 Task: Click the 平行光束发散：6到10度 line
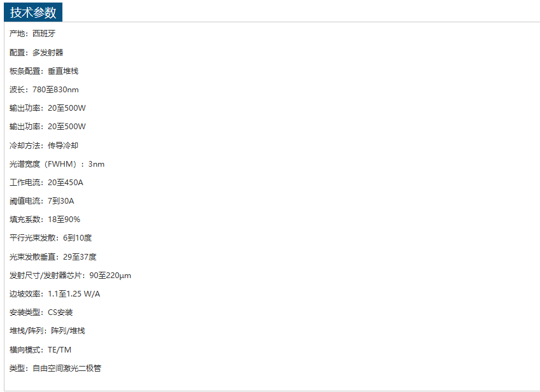tap(51, 238)
